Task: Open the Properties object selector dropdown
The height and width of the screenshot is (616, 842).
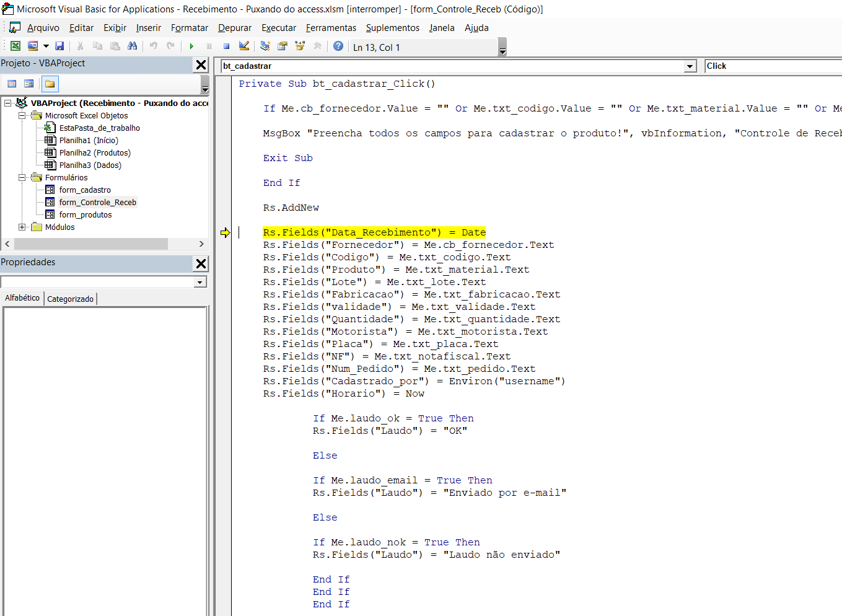Action: (200, 282)
